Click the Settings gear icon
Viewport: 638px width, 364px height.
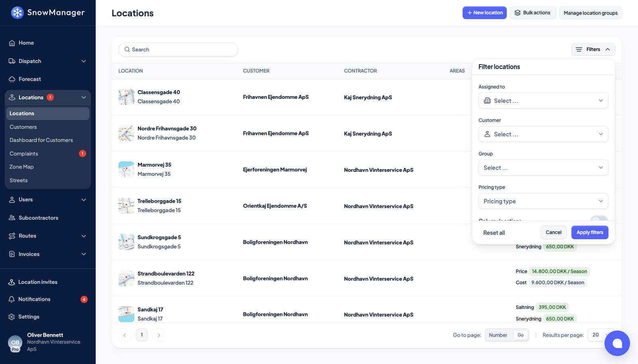coord(12,317)
